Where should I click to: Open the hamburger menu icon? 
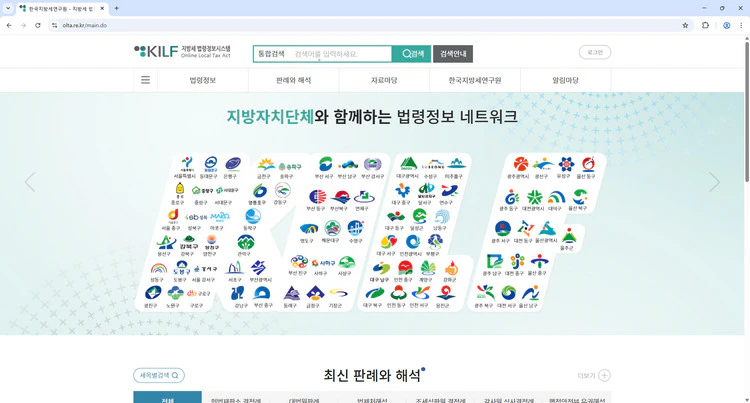tap(145, 80)
